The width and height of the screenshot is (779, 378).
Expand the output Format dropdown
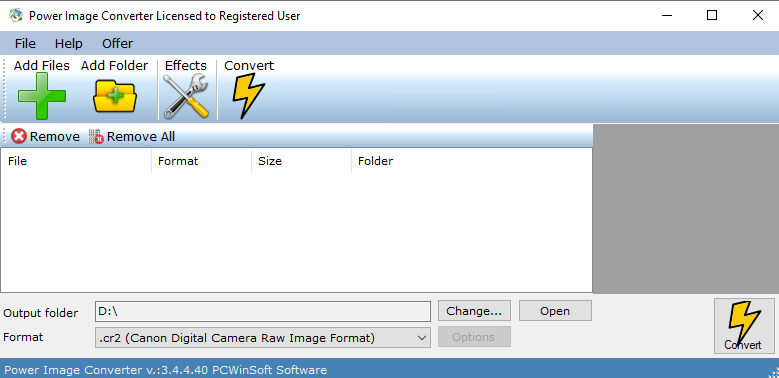[422, 338]
